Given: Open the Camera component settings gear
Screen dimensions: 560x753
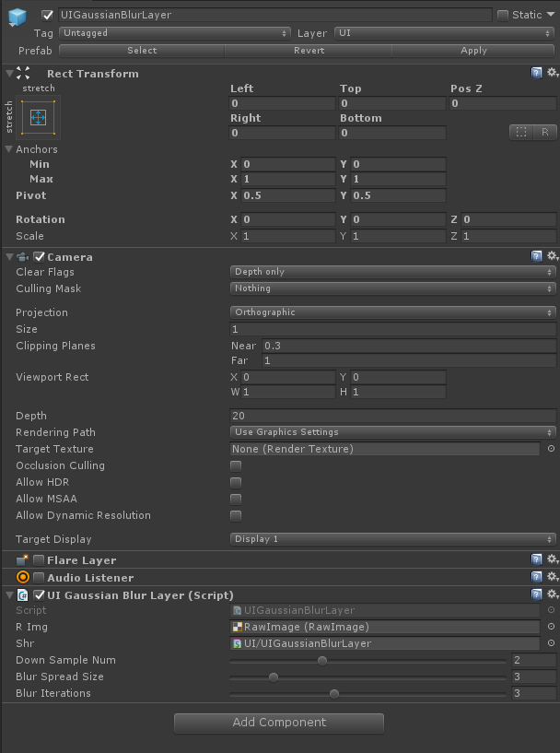Looking at the screenshot, I should coord(551,256).
